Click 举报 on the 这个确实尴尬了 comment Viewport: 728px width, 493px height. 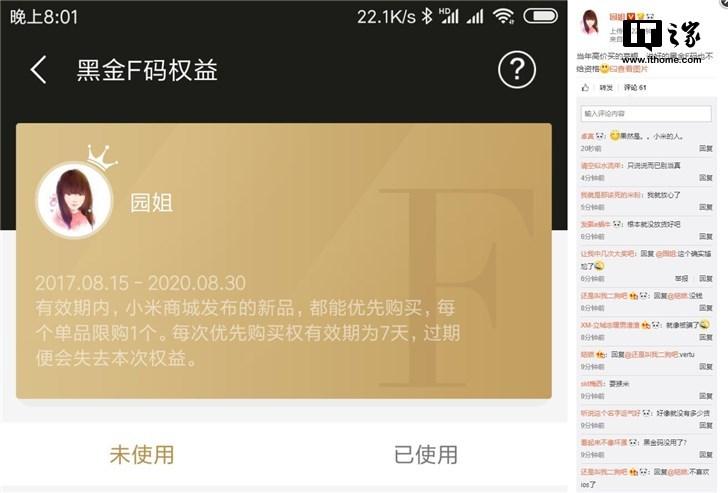681,278
